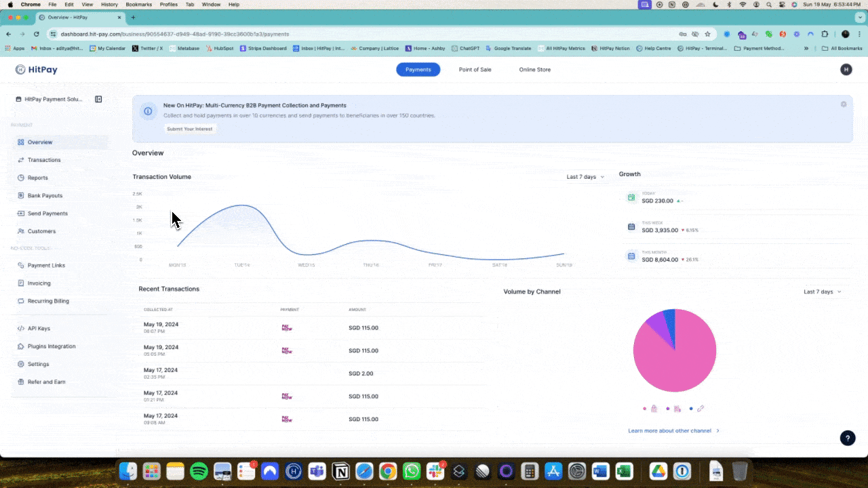This screenshot has width=868, height=488.
Task: Open the help question mark bubble
Action: pyautogui.click(x=848, y=438)
